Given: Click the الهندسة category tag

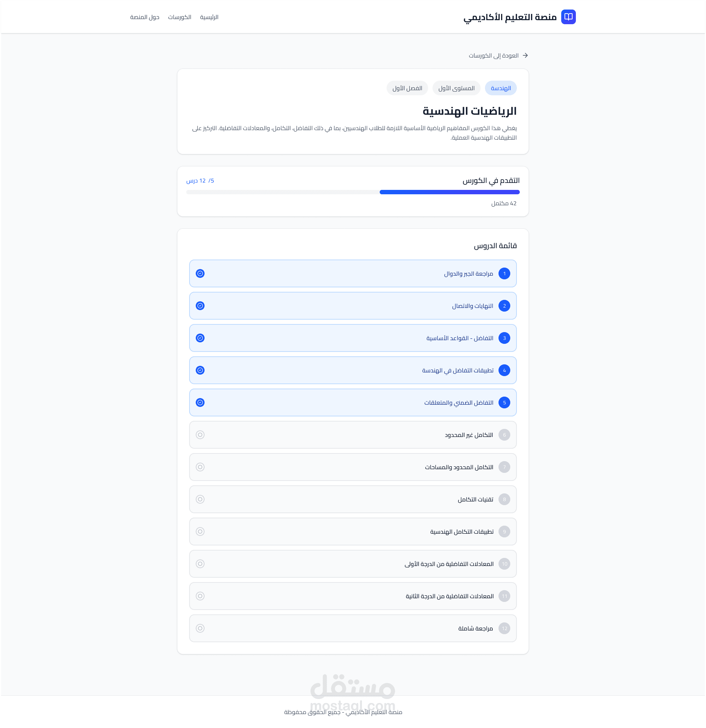Looking at the screenshot, I should 501,88.
